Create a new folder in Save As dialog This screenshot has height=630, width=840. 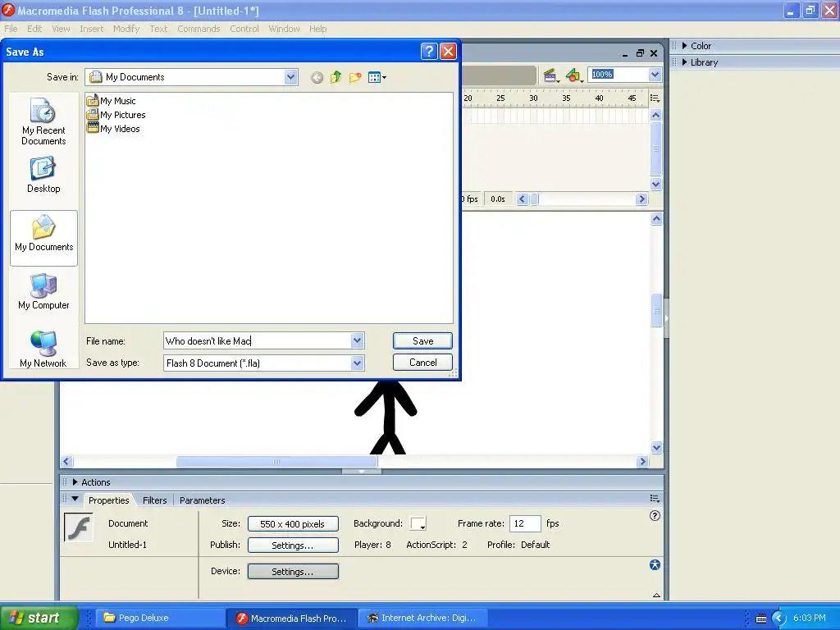point(354,78)
